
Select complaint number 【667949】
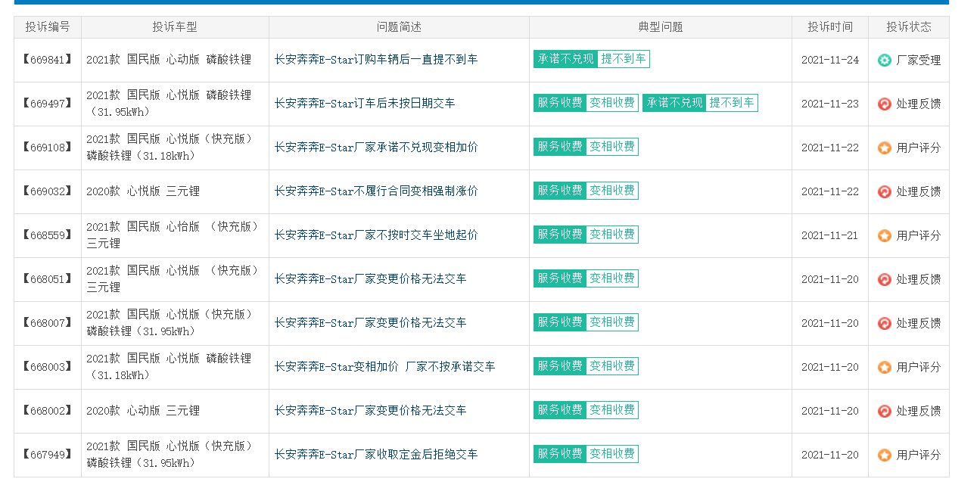[48, 455]
